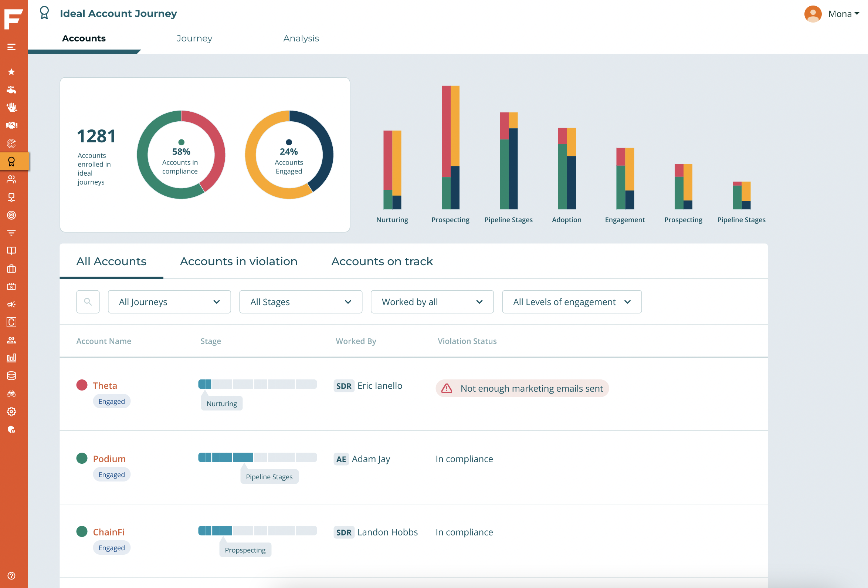Screen dimensions: 868x588
Task: Open All Levels of engagement dropdown
Action: [x=572, y=302]
